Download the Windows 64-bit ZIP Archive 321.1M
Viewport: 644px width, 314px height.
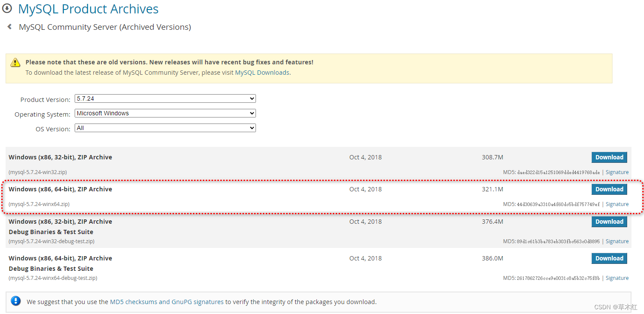click(609, 189)
